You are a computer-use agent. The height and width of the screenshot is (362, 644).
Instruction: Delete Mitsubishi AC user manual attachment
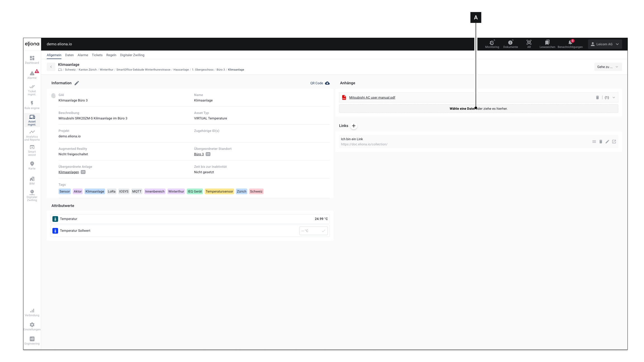pos(597,97)
